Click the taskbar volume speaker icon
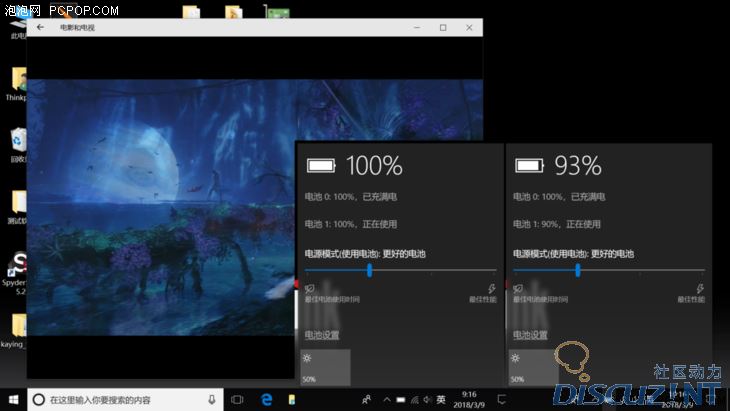Viewport: 730px width, 411px height. coord(426,400)
